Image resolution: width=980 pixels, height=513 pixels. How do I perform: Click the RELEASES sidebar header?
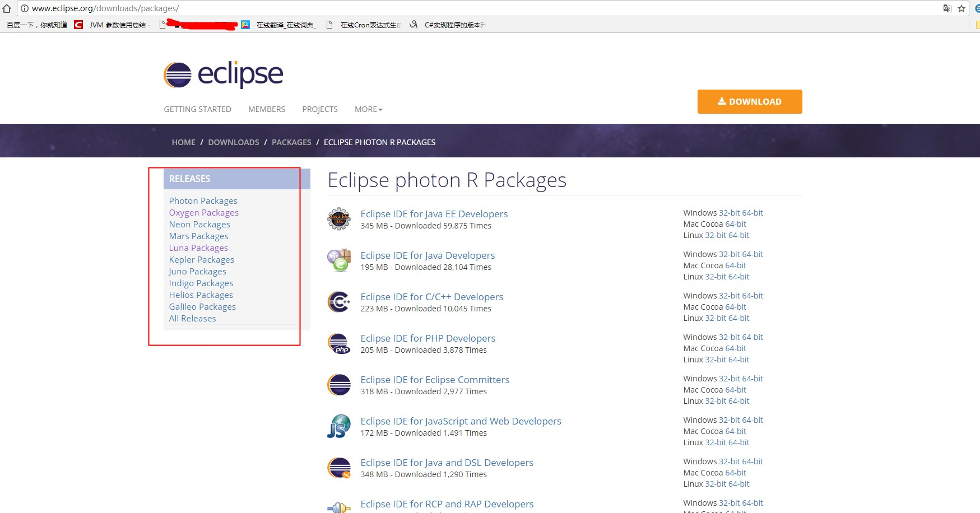236,179
